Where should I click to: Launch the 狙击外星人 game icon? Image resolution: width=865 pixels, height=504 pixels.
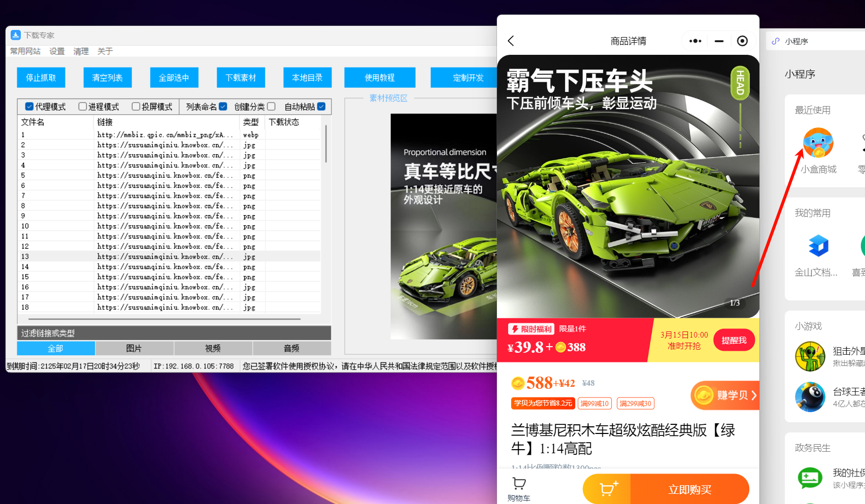pos(810,356)
